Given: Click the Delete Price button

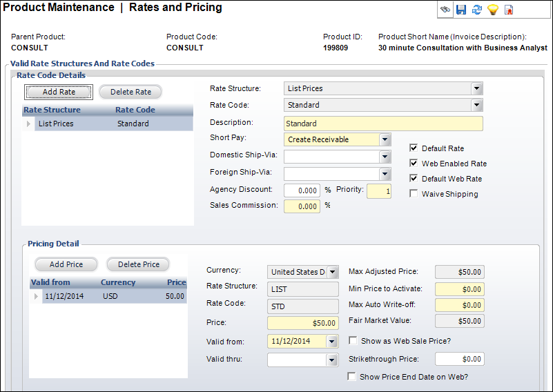Looking at the screenshot, I should [138, 264].
